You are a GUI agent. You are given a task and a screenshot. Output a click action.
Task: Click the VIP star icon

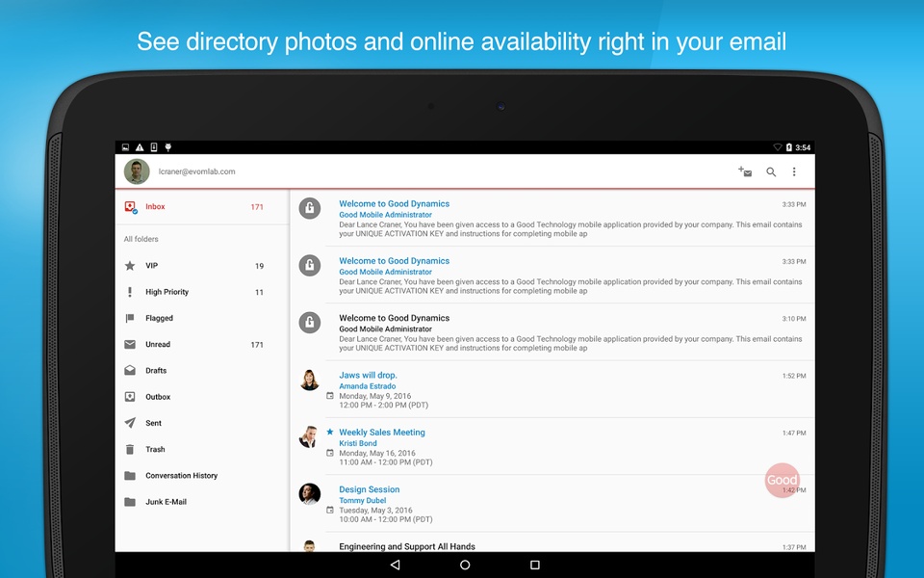(130, 266)
